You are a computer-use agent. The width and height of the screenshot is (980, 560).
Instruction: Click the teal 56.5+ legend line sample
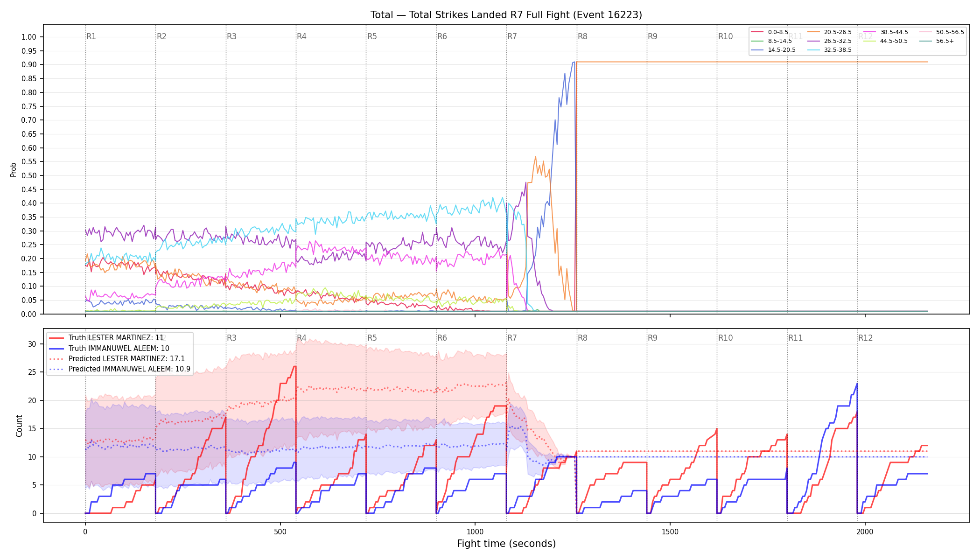(926, 41)
